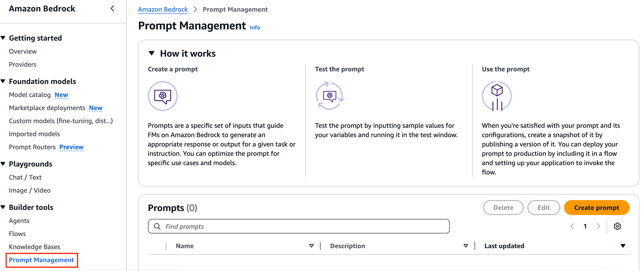
Task: Open the Info link beside Prompt Management
Action: coord(255,28)
